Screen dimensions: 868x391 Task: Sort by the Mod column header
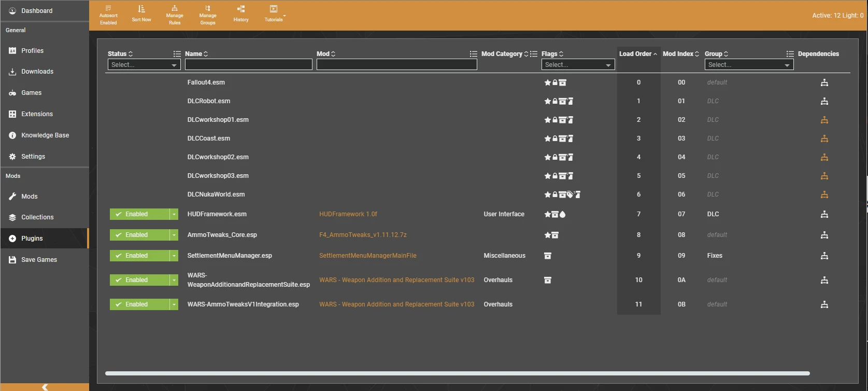tap(326, 54)
